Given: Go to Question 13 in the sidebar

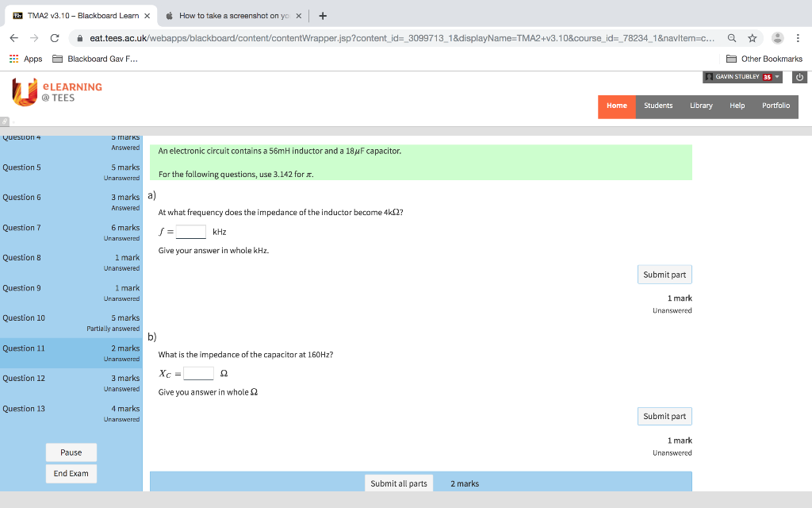Looking at the screenshot, I should point(71,414).
